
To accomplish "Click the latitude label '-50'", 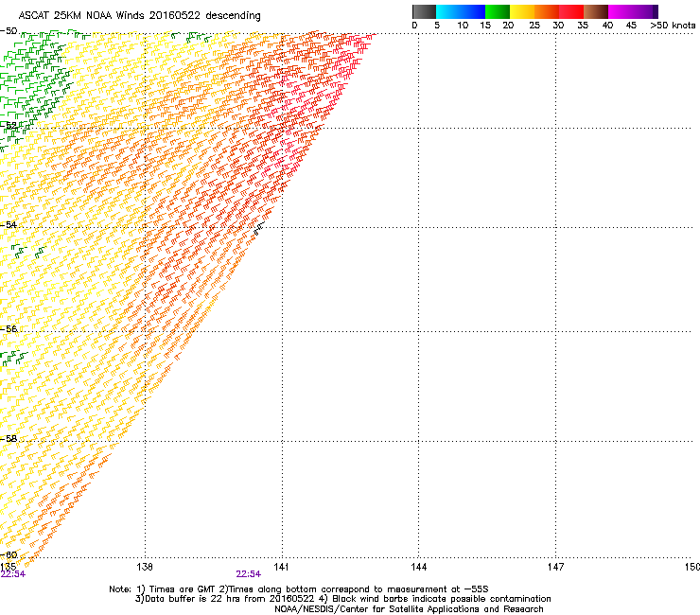I will click(9, 31).
